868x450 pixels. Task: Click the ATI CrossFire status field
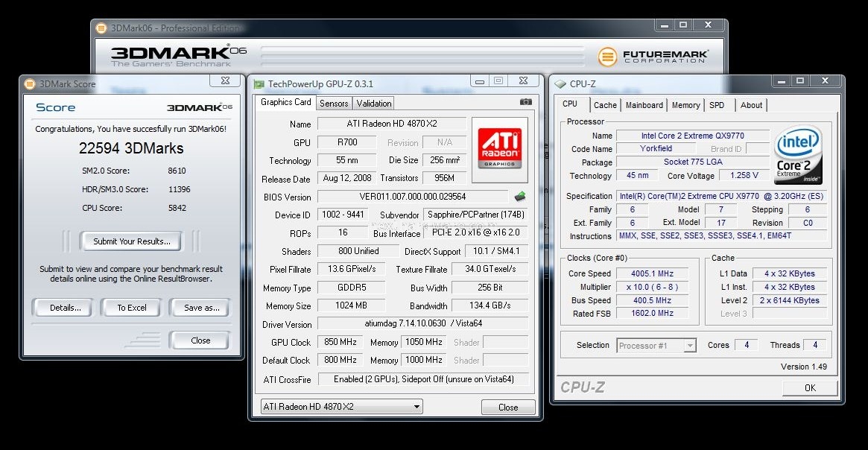pyautogui.click(x=423, y=379)
